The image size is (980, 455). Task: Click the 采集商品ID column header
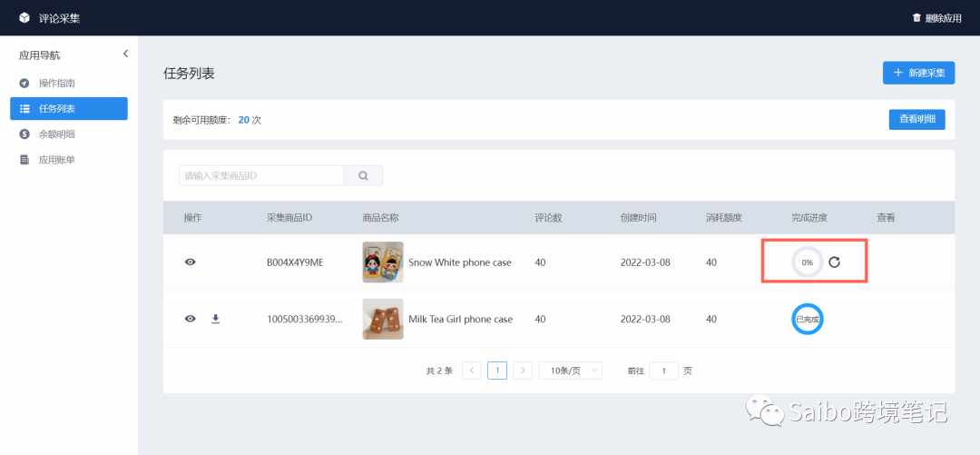click(x=289, y=218)
